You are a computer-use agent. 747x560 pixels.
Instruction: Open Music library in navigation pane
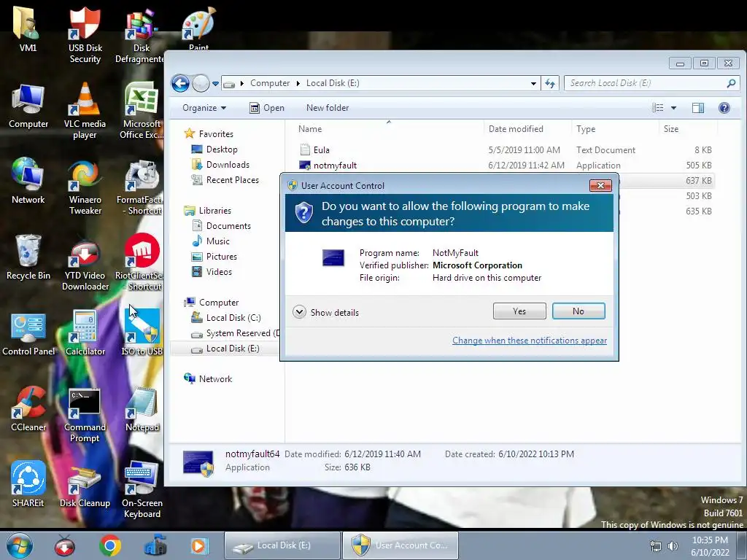[x=211, y=241]
